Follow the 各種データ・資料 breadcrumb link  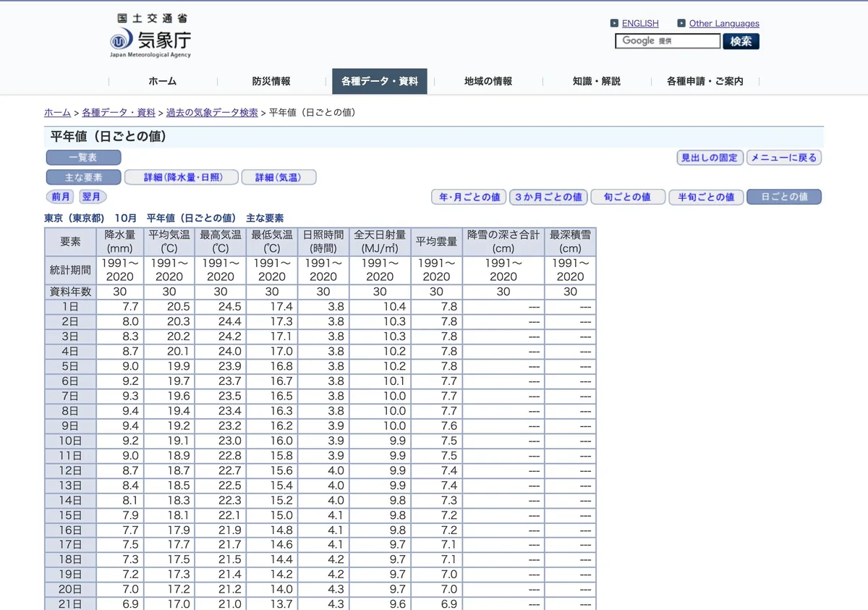pyautogui.click(x=119, y=112)
